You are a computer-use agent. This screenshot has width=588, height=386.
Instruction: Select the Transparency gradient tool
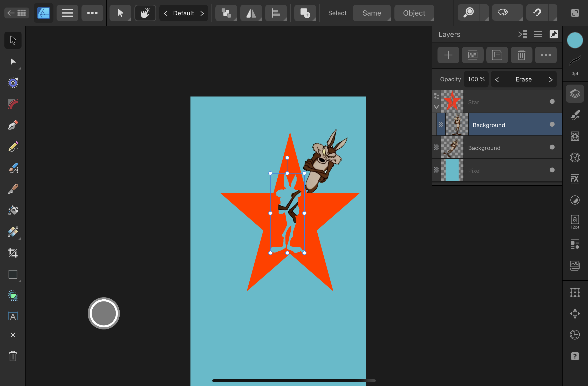[x=13, y=232]
